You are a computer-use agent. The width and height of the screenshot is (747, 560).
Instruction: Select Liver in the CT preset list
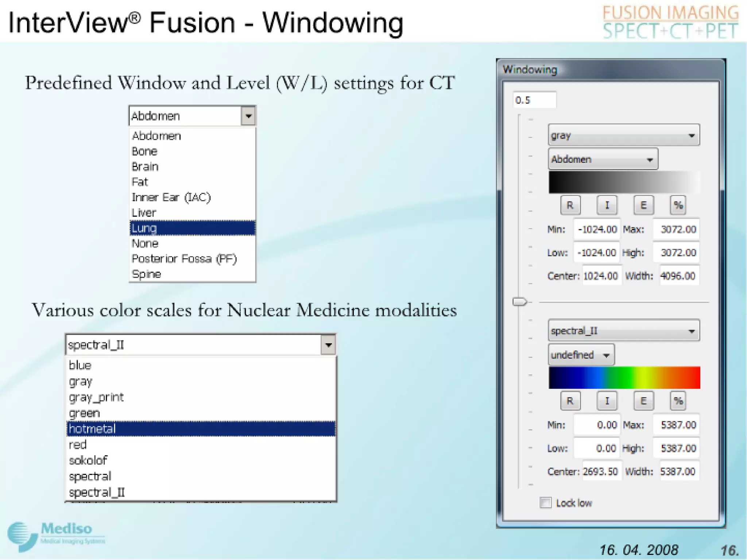[x=192, y=213]
